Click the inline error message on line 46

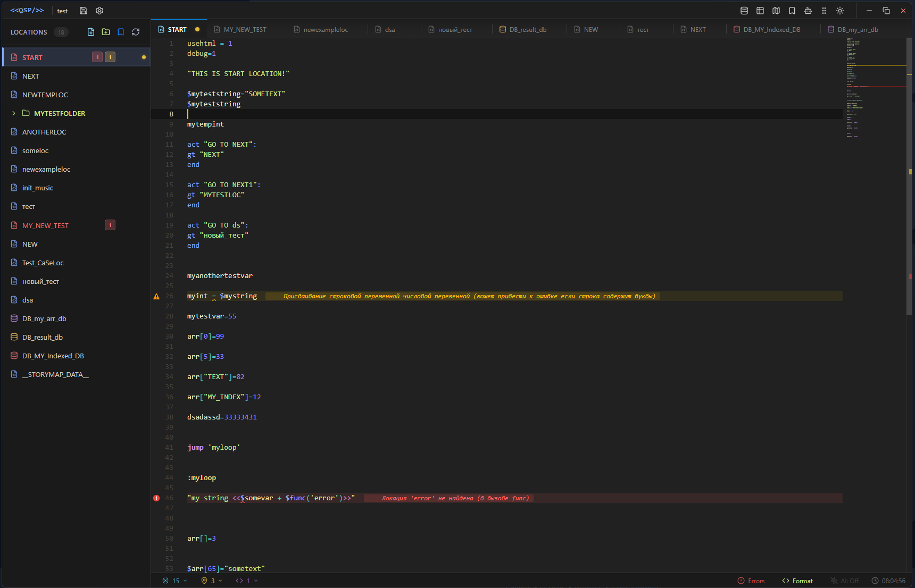coord(448,498)
